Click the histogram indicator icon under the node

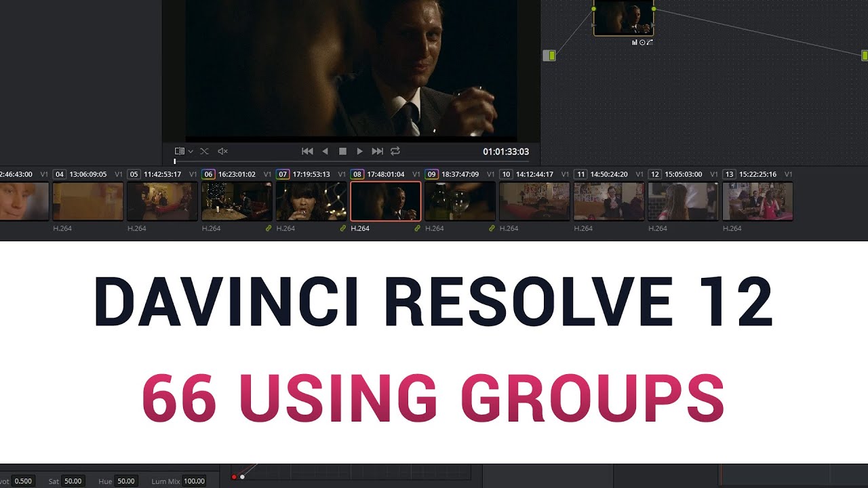(635, 42)
